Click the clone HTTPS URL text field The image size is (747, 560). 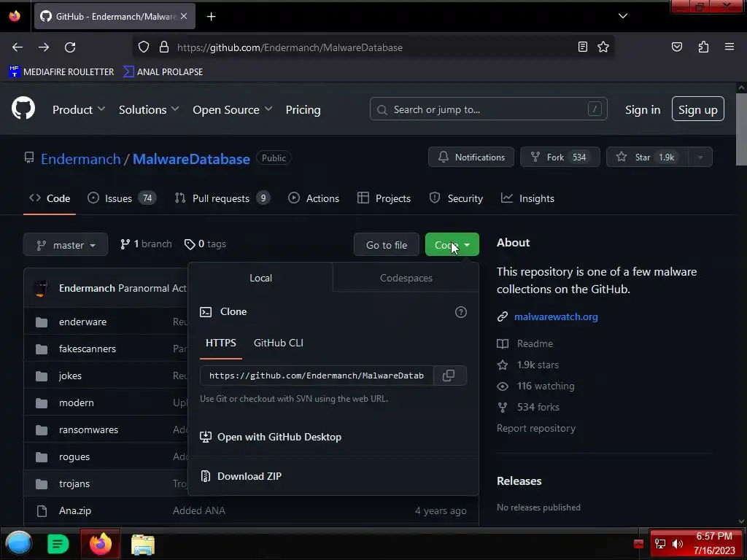317,376
